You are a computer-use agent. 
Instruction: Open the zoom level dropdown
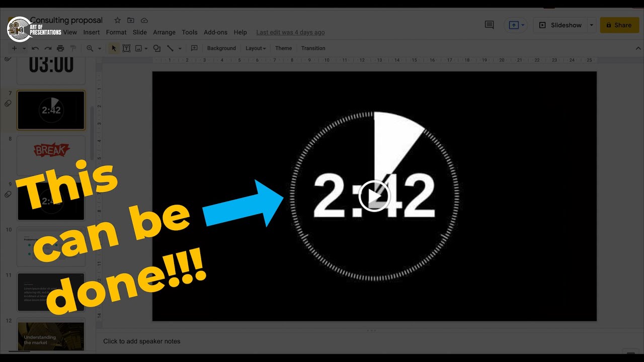coord(99,48)
